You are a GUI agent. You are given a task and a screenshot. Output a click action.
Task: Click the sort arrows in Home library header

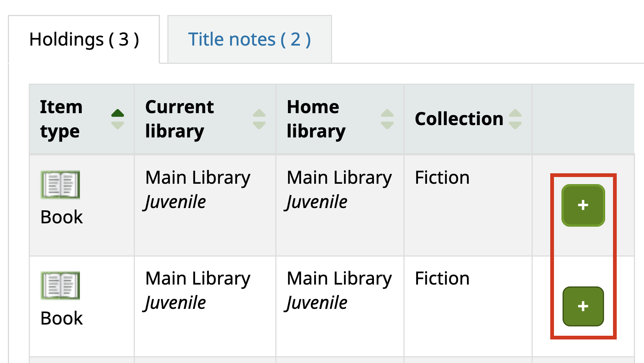tap(387, 119)
